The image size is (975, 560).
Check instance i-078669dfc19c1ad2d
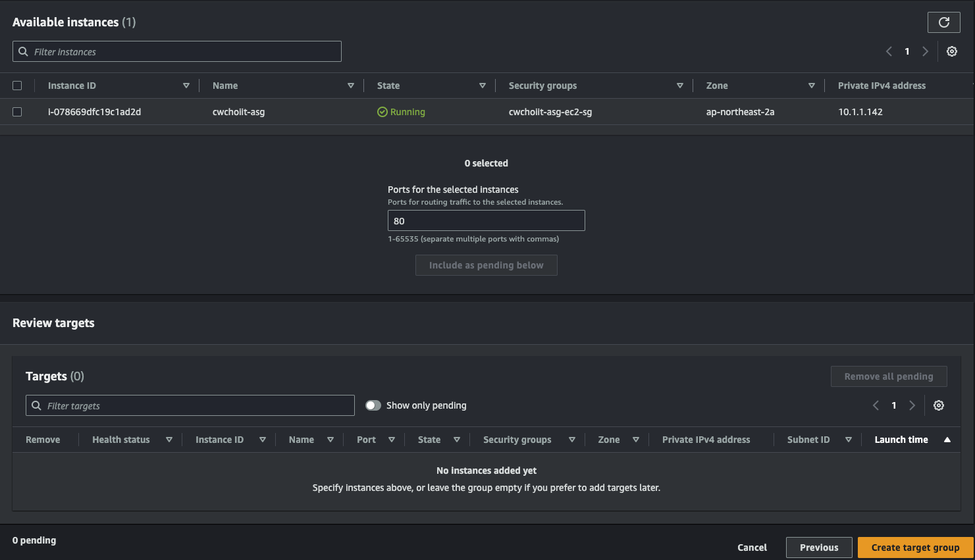17,112
